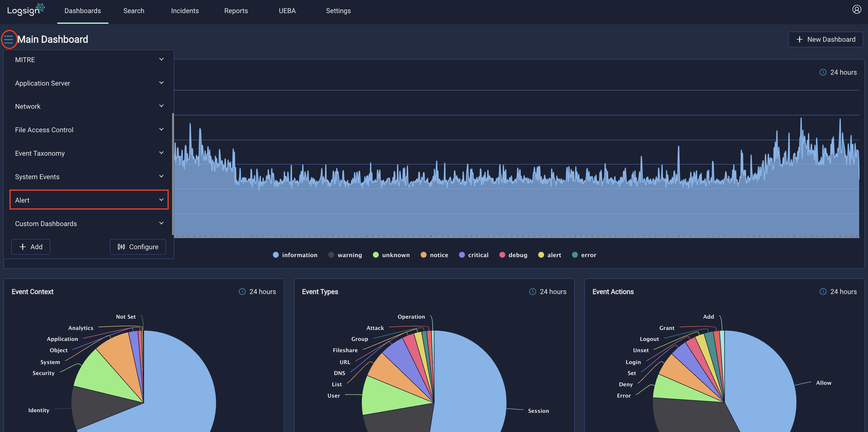
Task: Click the Add button in the sidebar panel
Action: pyautogui.click(x=31, y=247)
